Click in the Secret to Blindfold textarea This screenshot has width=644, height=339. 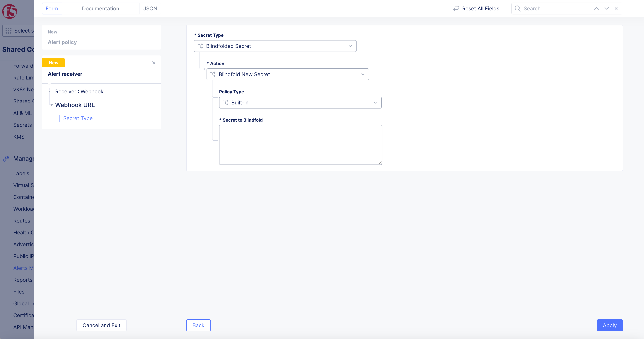coord(301,145)
